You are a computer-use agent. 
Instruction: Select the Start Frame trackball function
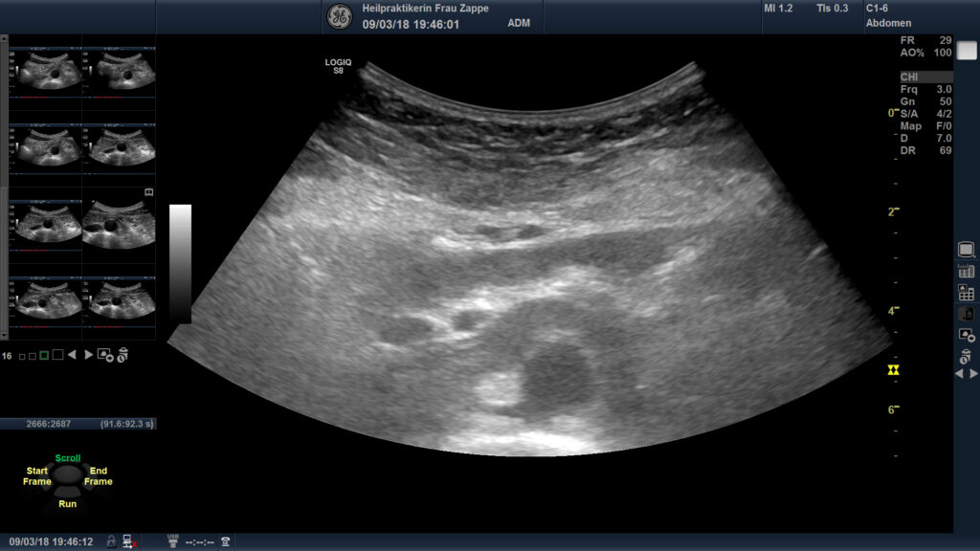pos(37,476)
